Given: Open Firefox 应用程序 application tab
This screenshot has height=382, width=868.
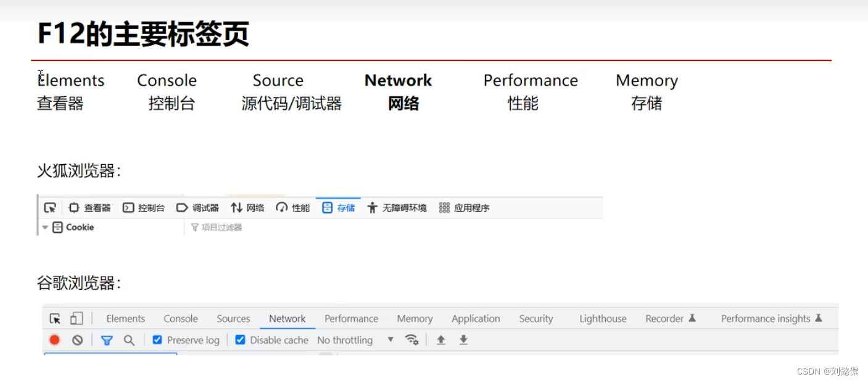Looking at the screenshot, I should (465, 208).
